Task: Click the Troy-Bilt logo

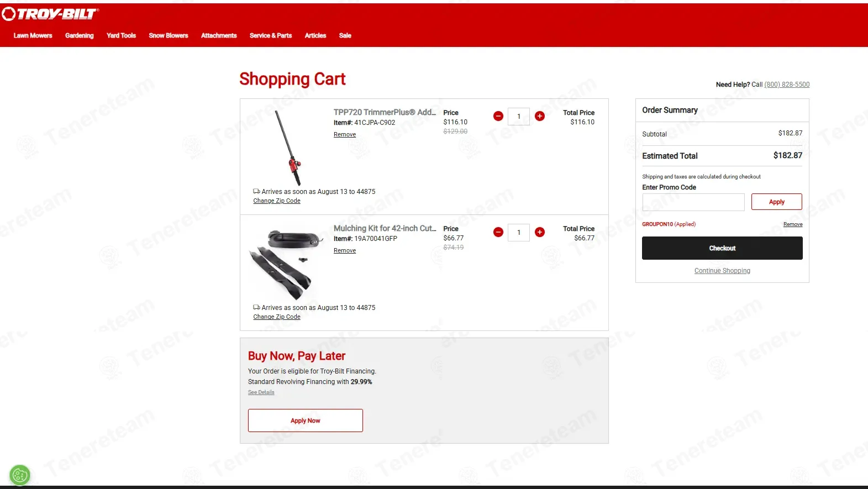Action: [x=50, y=14]
